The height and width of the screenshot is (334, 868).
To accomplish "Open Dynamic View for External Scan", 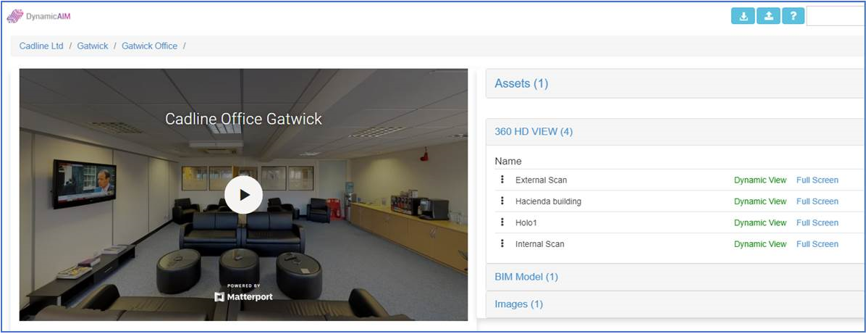I will click(x=760, y=180).
